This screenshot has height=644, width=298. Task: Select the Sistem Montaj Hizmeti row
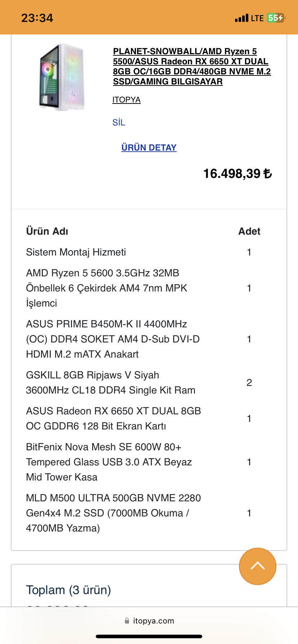[76, 252]
